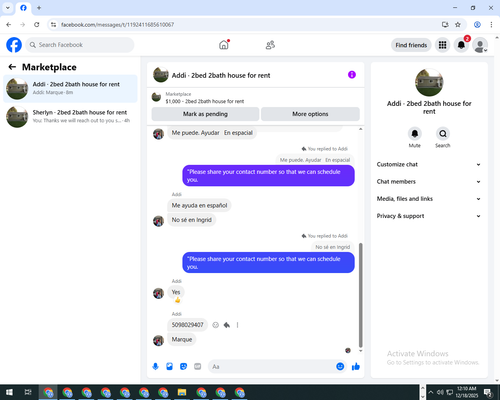The width and height of the screenshot is (500, 400).
Task: Open Task View on the taskbar
Action: (x=28, y=392)
